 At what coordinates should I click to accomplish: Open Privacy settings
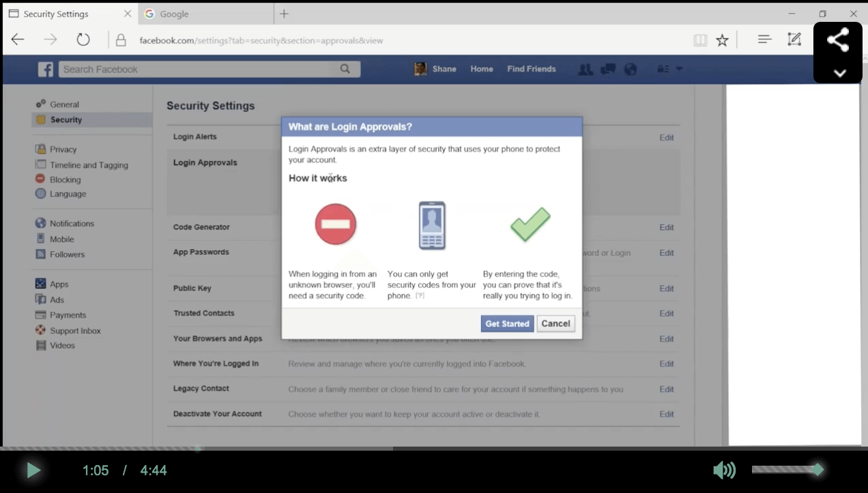point(63,150)
